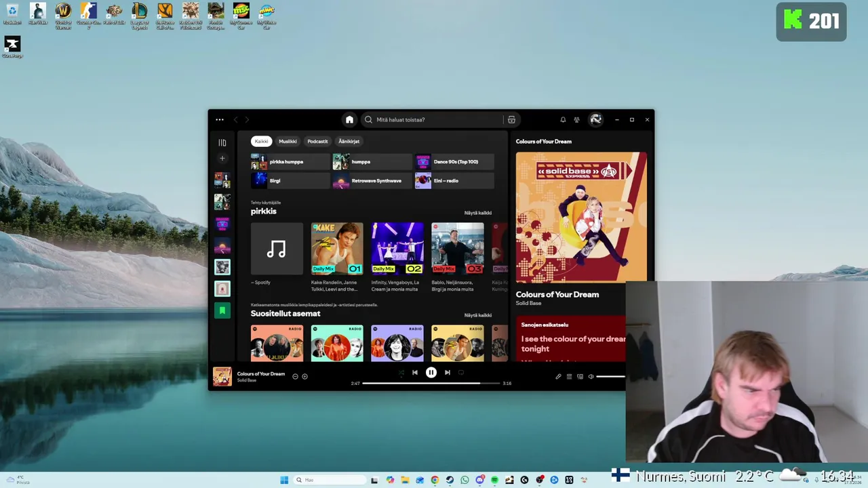Open the Browse icon in search bar
The height and width of the screenshot is (488, 868).
[x=511, y=120]
